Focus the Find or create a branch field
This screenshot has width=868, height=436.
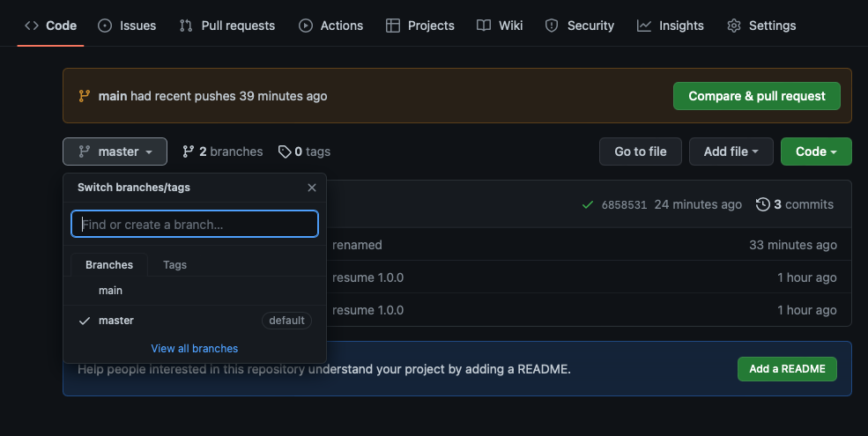point(195,224)
